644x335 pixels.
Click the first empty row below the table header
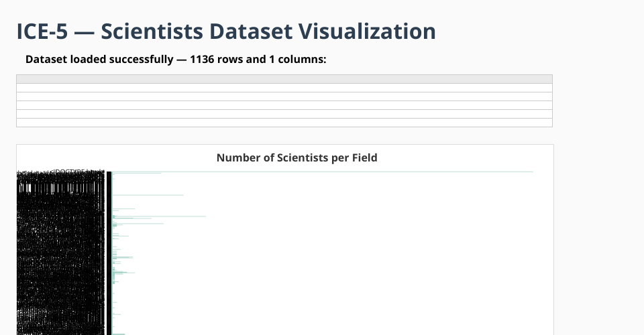pos(284,88)
